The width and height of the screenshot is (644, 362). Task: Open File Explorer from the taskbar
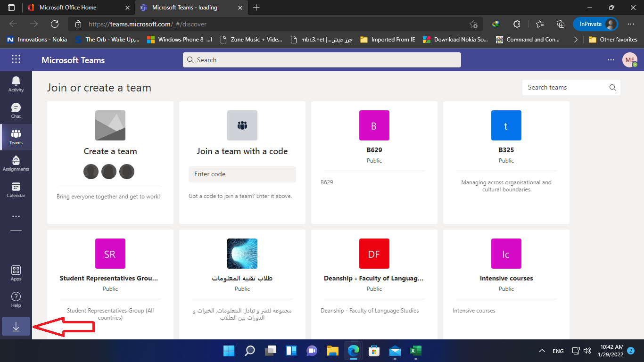pyautogui.click(x=333, y=351)
